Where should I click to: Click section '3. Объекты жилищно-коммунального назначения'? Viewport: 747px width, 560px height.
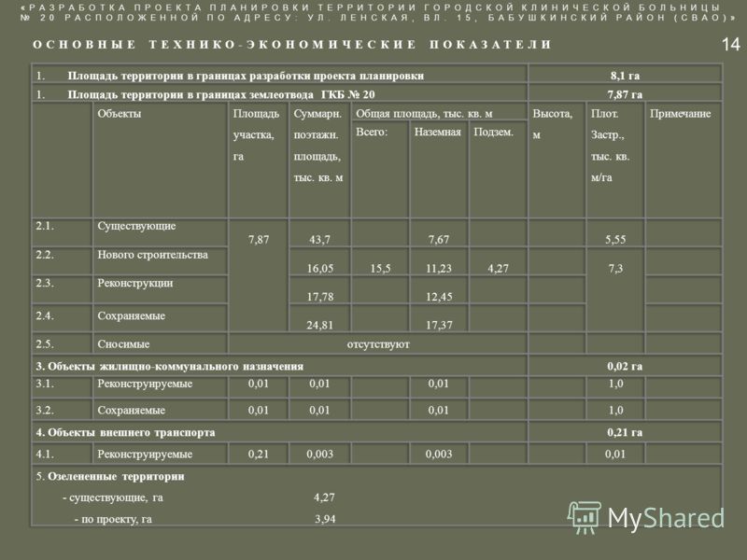(x=170, y=367)
